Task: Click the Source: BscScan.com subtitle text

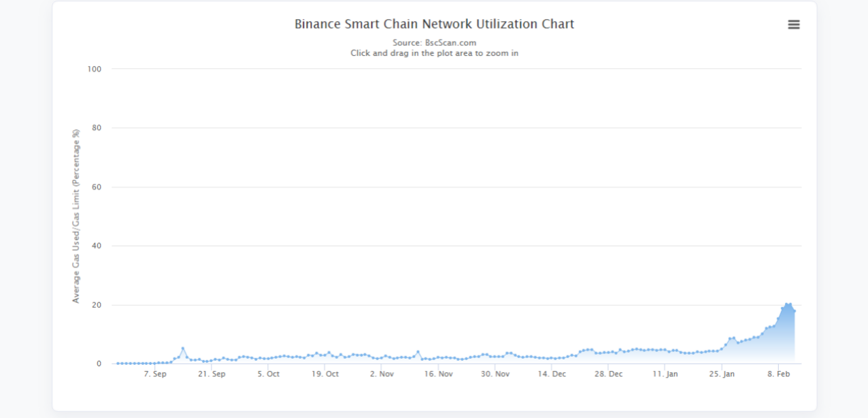Action: [434, 43]
